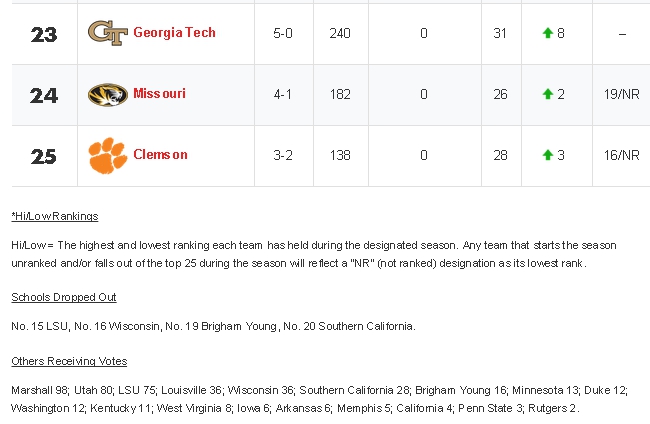Click Clemson's 138 points value

tap(340, 155)
